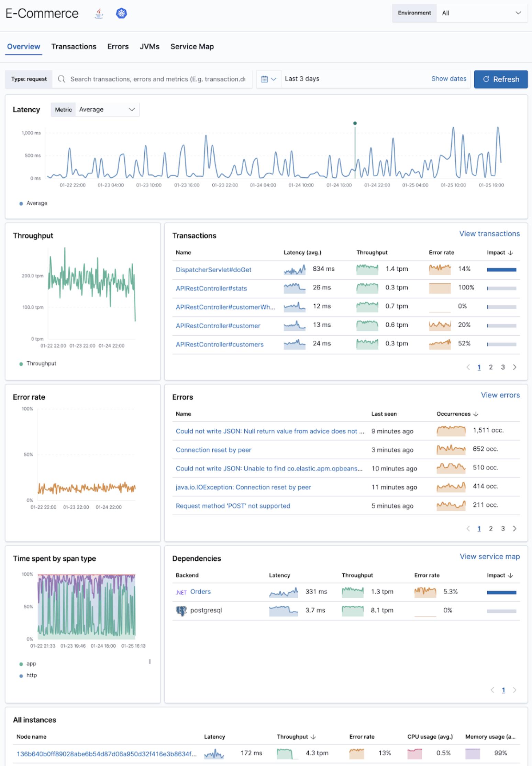Toggle the Throughput legend series
Image resolution: width=532 pixels, height=766 pixels.
(38, 363)
